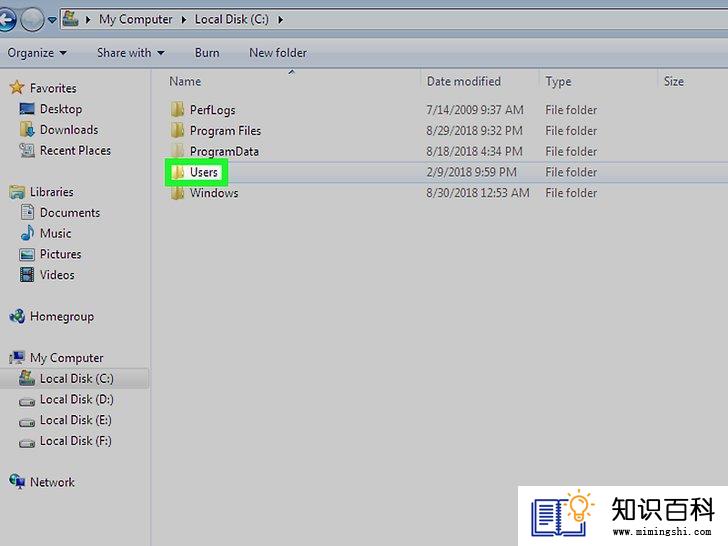Open Libraries in the navigation pane
The image size is (728, 546).
pyautogui.click(x=52, y=192)
